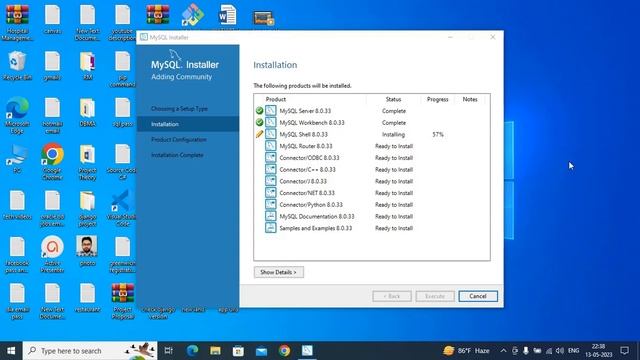Open the gmail text file on desktop
Screen dimensions: 640x360
click(x=52, y=66)
